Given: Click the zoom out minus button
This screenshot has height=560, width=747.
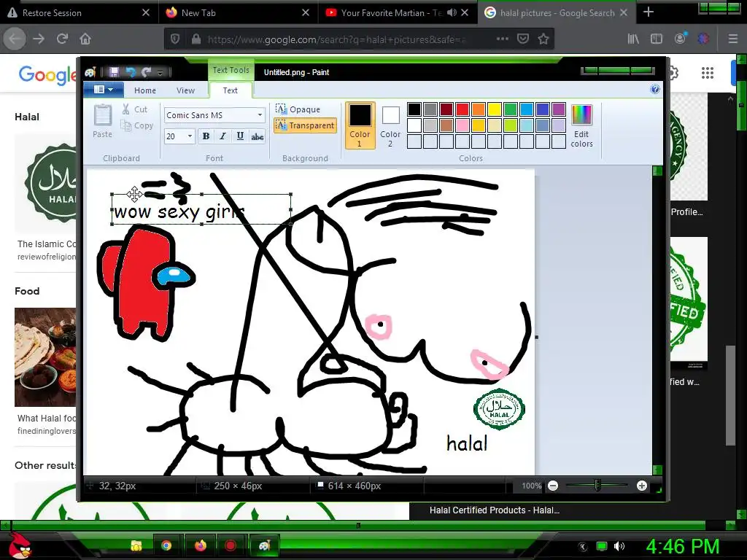Looking at the screenshot, I should point(553,486).
